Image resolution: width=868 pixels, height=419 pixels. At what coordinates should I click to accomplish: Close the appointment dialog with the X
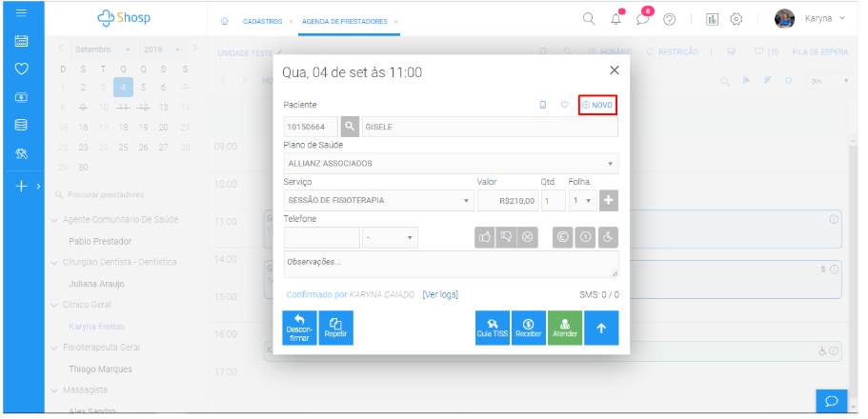[614, 70]
